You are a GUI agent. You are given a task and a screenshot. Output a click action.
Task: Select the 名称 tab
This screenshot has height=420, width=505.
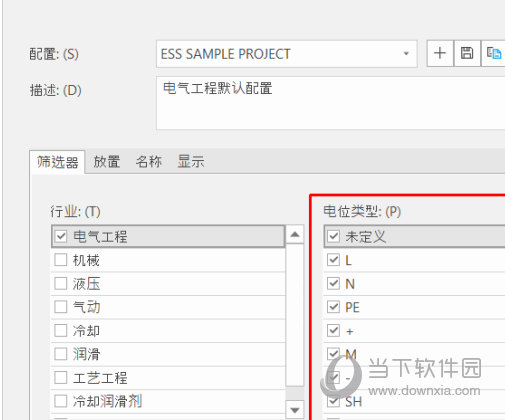click(149, 162)
